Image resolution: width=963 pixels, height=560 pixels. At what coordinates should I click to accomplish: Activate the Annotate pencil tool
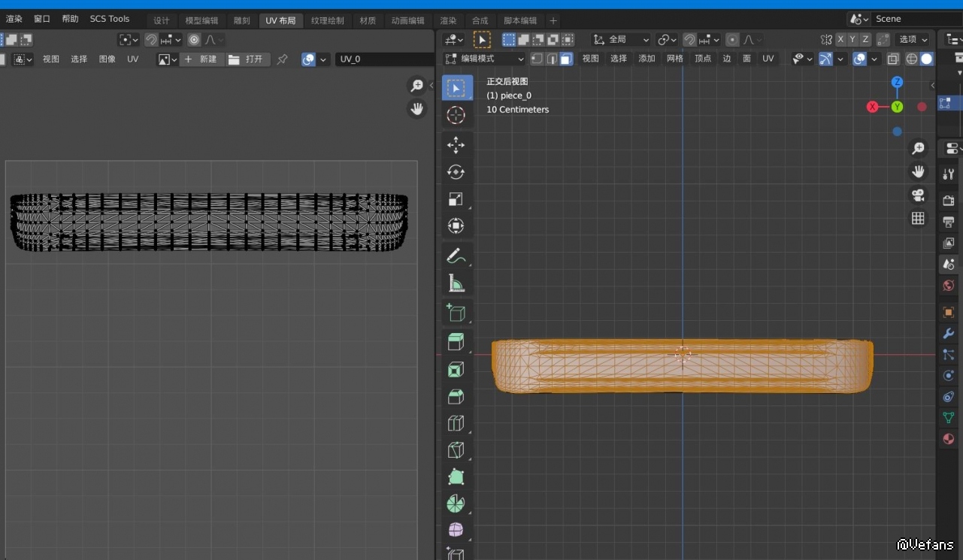(456, 256)
